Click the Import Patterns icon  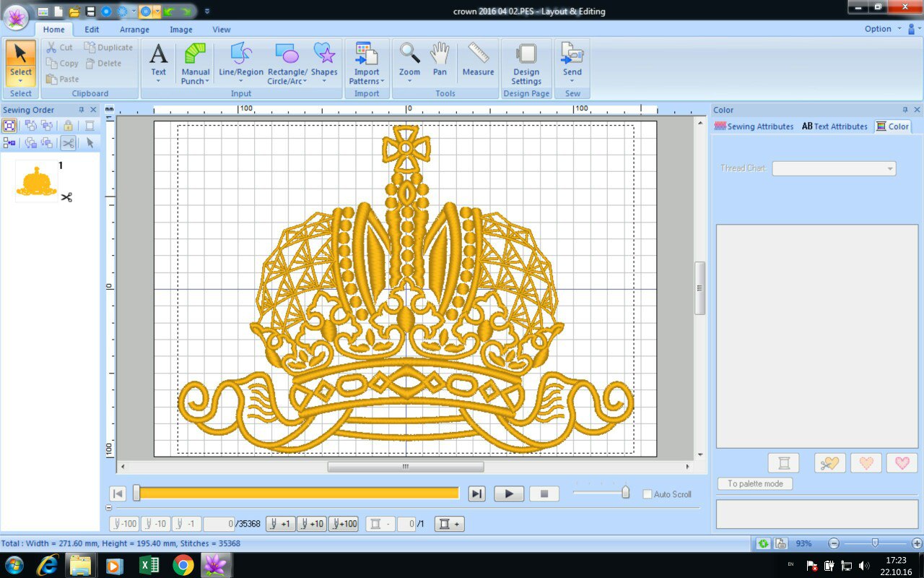pos(367,55)
